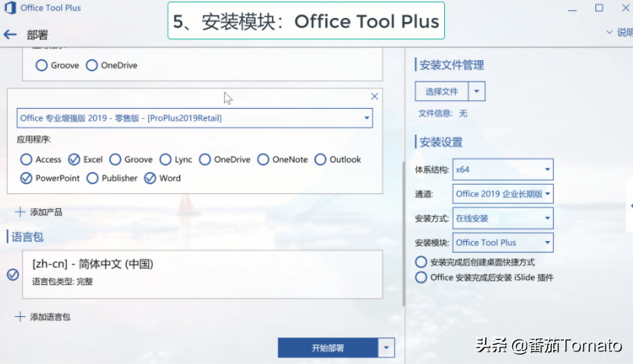The image size is (633, 364).
Task: Click the 选择文件 button
Action: click(x=442, y=92)
